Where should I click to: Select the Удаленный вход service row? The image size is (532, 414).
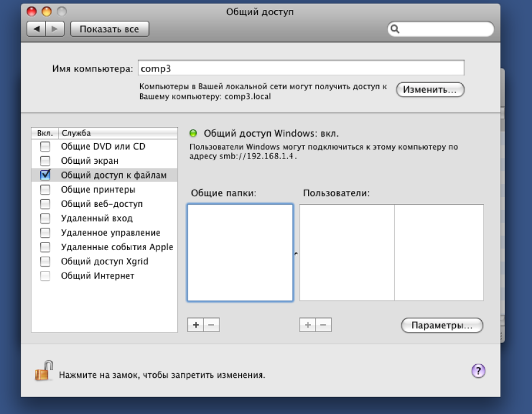(x=105, y=218)
